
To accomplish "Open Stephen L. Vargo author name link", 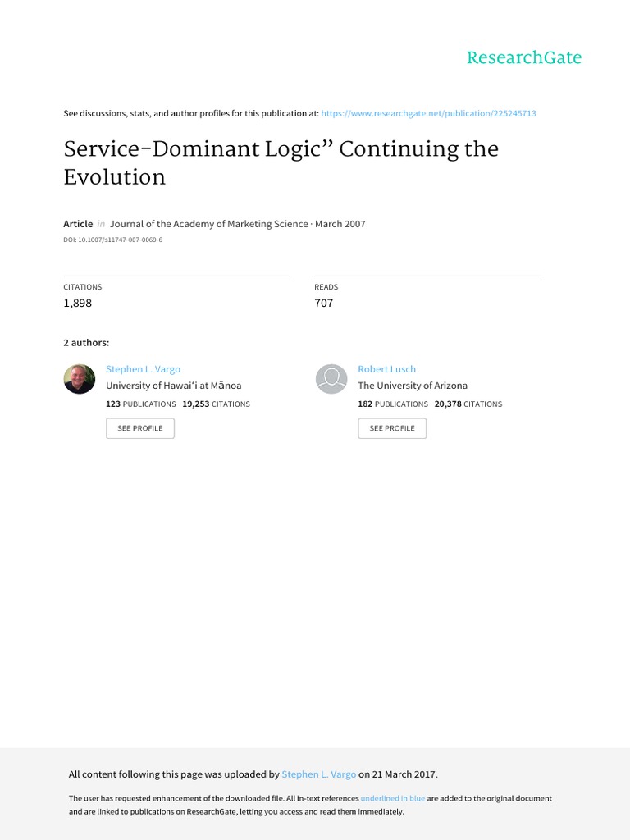I will tap(143, 369).
